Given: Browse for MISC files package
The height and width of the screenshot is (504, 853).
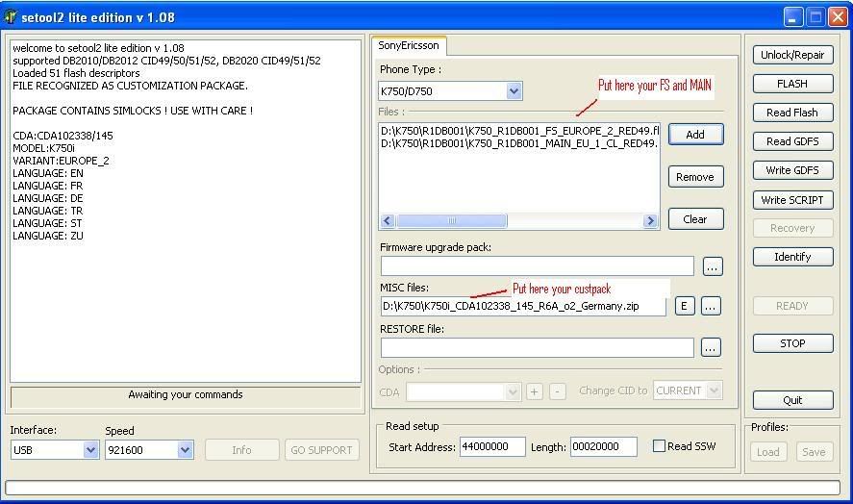Looking at the screenshot, I should tap(711, 307).
